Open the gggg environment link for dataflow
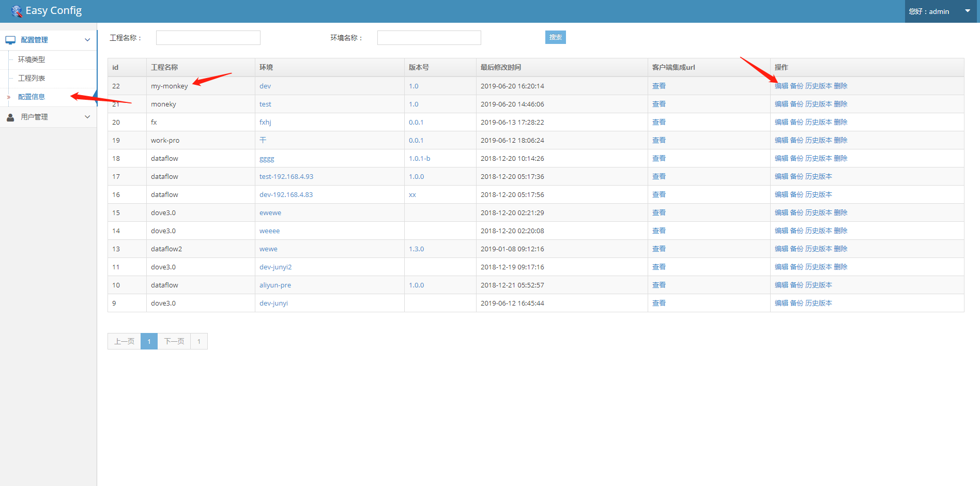980x486 pixels. (x=267, y=158)
